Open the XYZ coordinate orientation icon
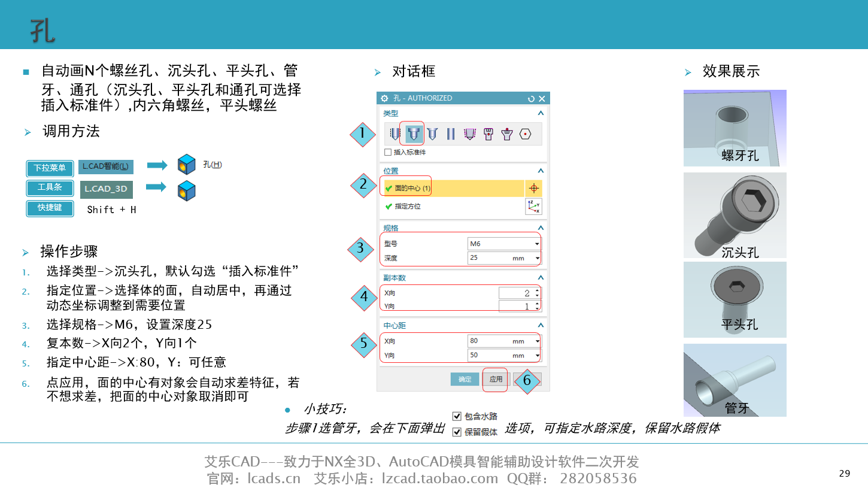The height and width of the screenshot is (488, 868). (x=533, y=206)
